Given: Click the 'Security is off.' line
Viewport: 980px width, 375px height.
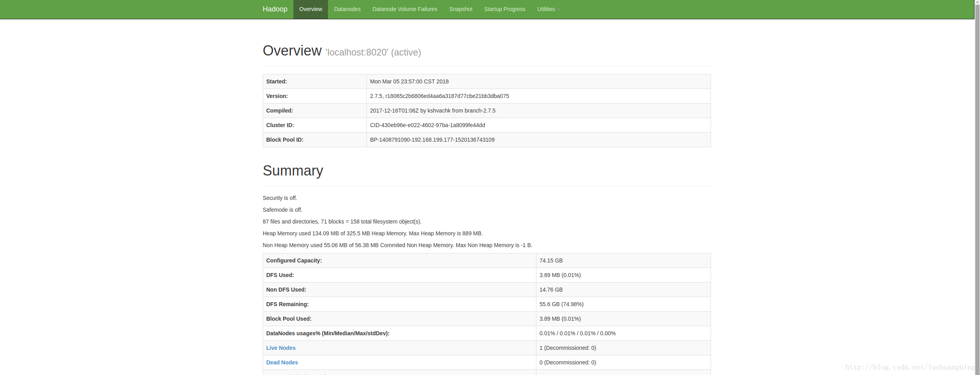Looking at the screenshot, I should pos(280,198).
